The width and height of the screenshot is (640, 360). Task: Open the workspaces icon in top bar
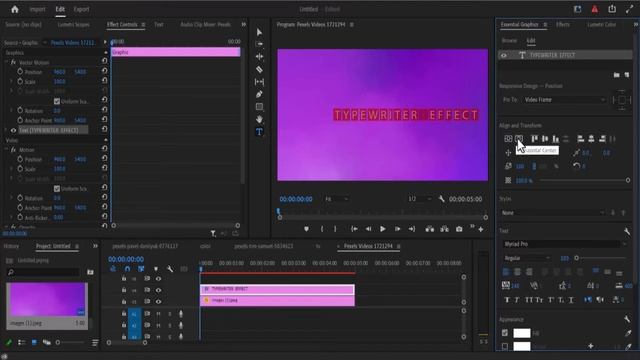[x=578, y=9]
